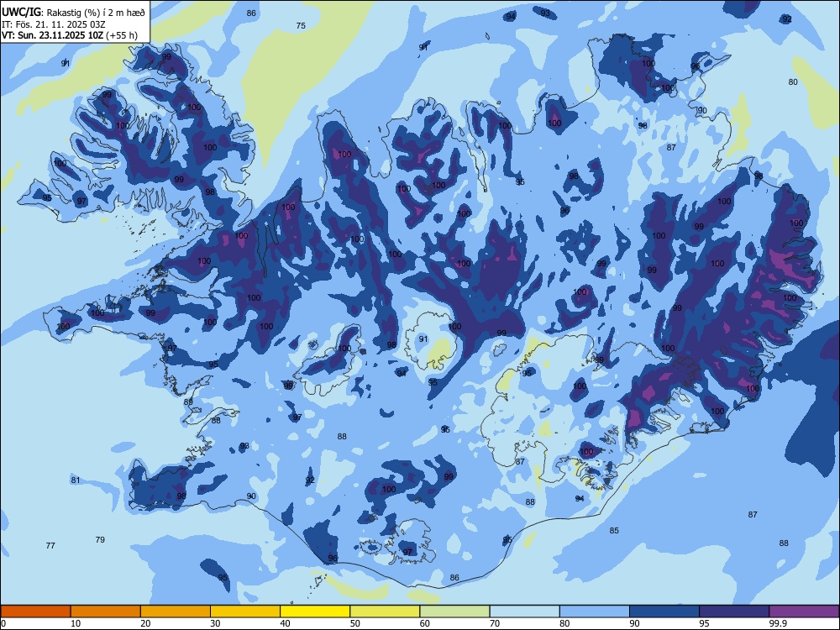
Task: Click the 10–20 orange legend swatch
Action: [x=106, y=612]
